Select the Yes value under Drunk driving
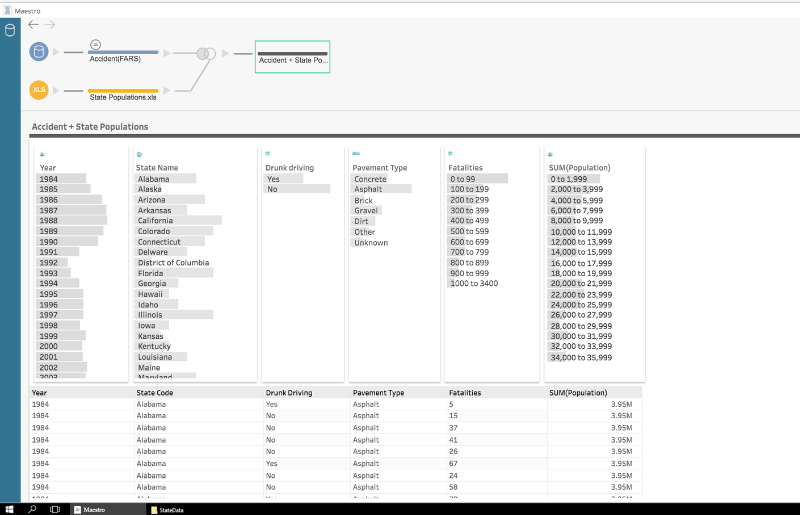The height and width of the screenshot is (515, 800). pyautogui.click(x=273, y=179)
